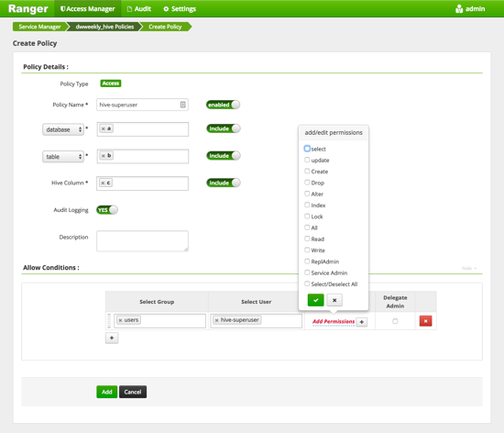This screenshot has height=433, width=504.
Task: Click the 'Select User' column header
Action: [x=257, y=302]
